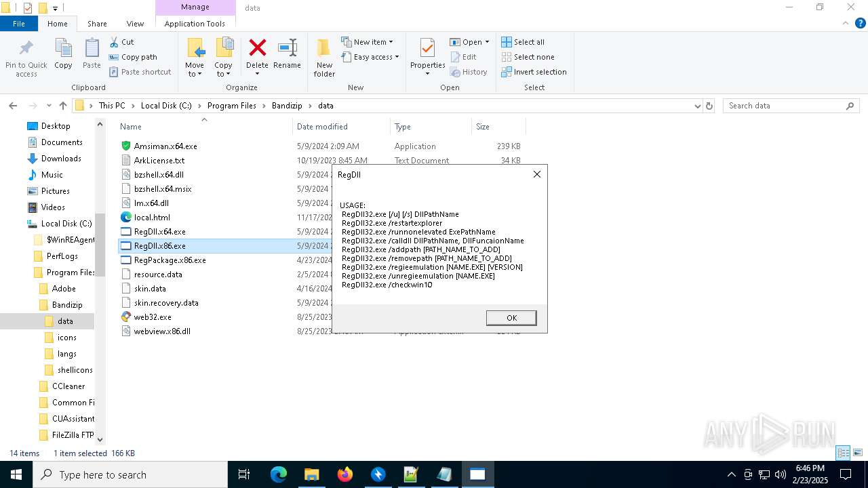
Task: Open Firefox from taskbar
Action: [x=345, y=474]
